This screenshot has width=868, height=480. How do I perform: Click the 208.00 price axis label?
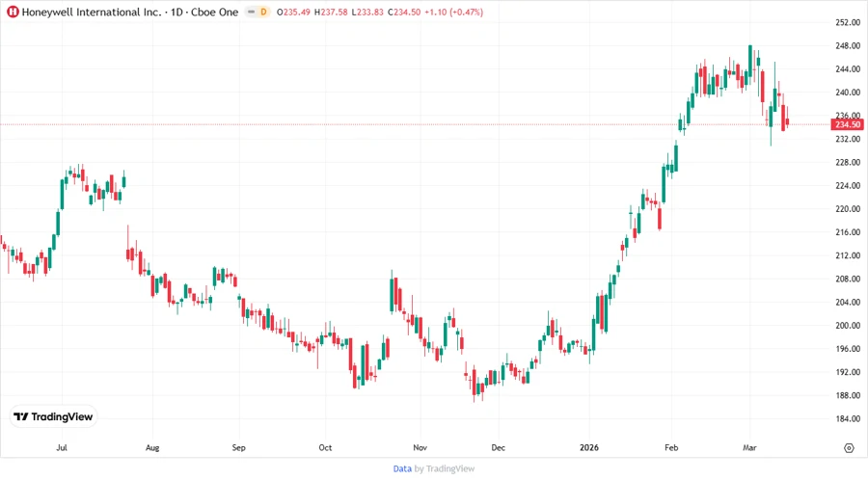coord(848,279)
